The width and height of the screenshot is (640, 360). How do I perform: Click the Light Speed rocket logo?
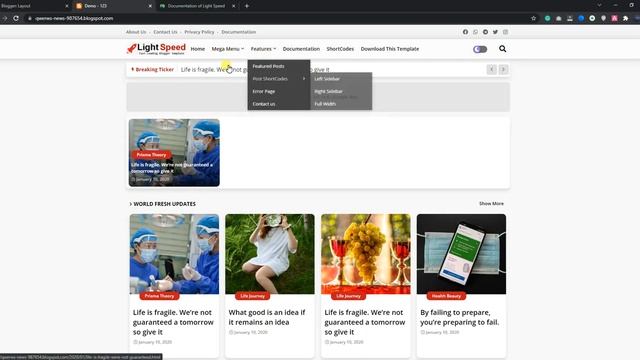[156, 49]
